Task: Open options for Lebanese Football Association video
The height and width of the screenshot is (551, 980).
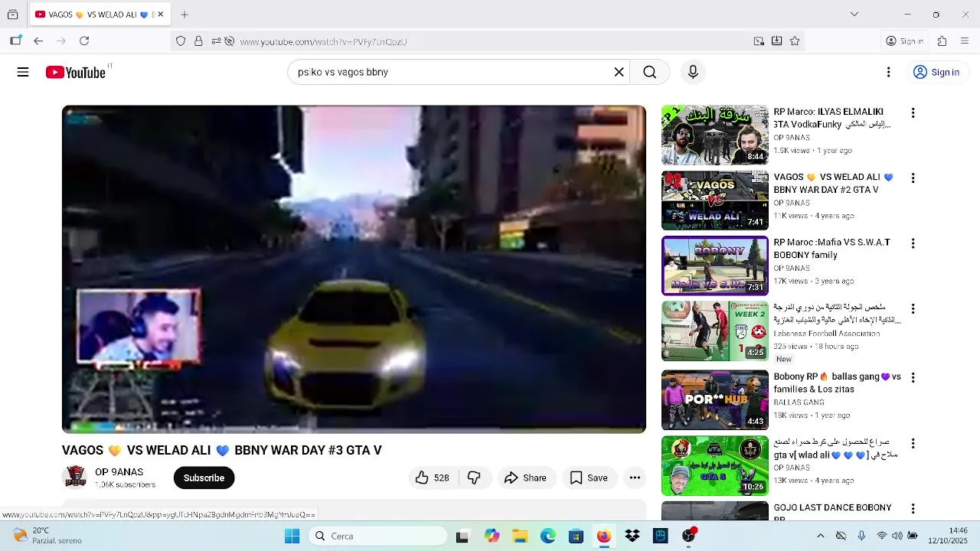Action: [913, 309]
